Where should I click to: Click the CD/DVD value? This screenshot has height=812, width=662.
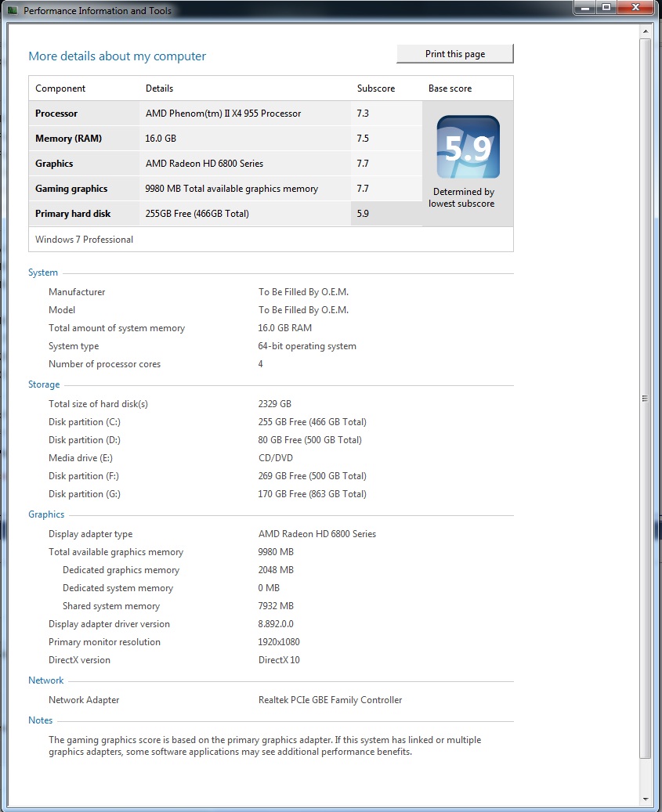tap(276, 458)
